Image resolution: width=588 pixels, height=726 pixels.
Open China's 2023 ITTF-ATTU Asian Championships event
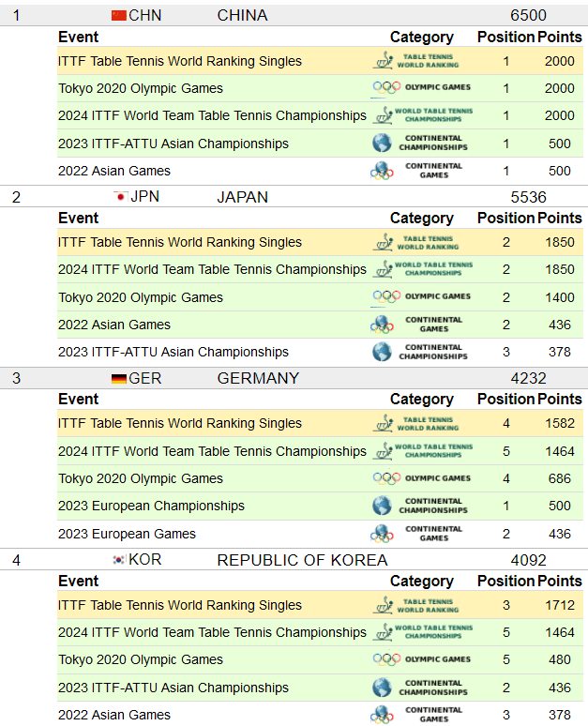point(173,144)
